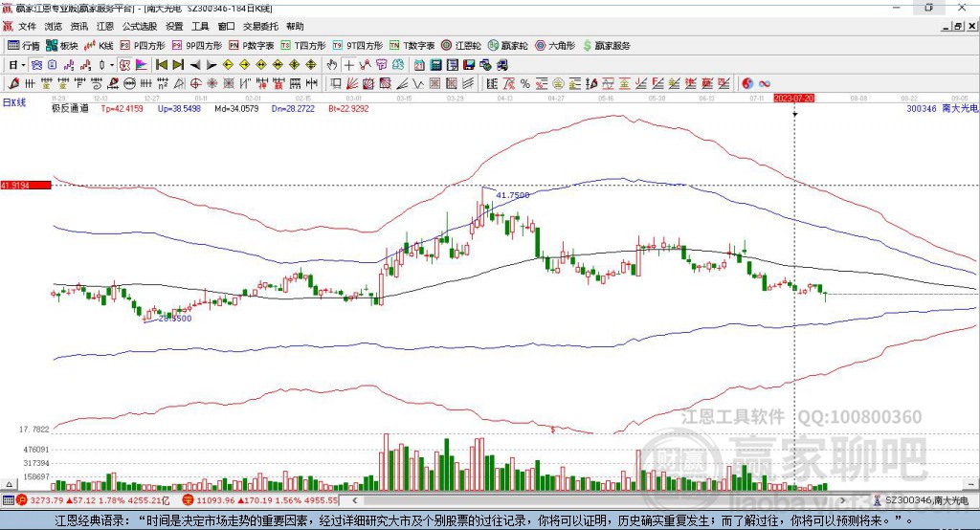The image size is (980, 530).
Task: Open the calculator icon
Action: (x=435, y=65)
